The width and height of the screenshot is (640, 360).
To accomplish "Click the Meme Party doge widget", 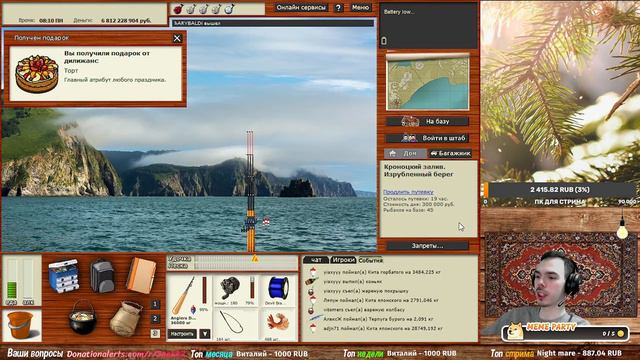I will point(565,332).
